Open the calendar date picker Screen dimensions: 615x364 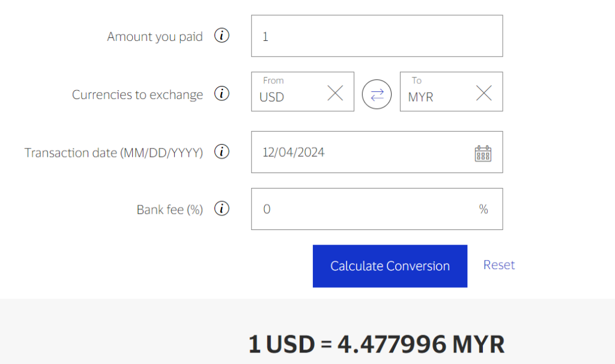[483, 153]
